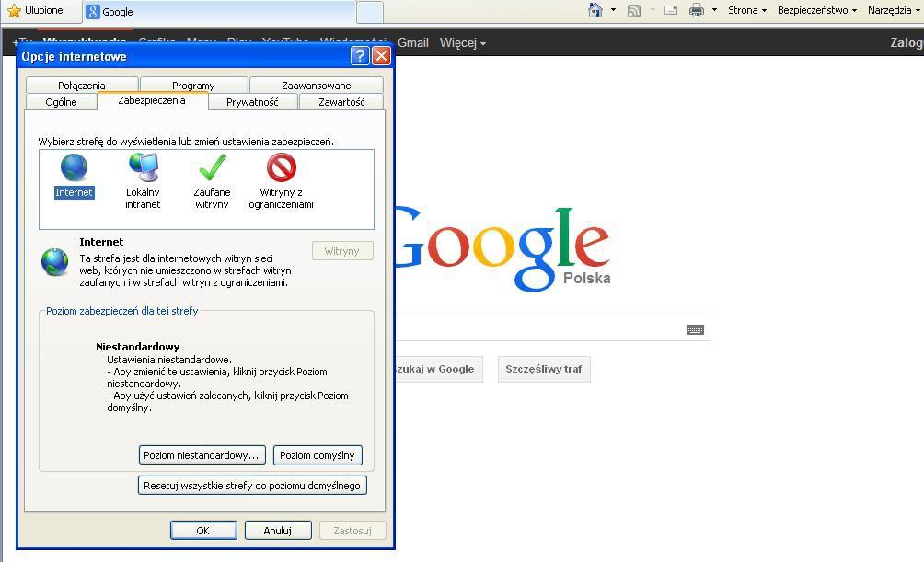Switch to the Prywatność tab
Image resolution: width=924 pixels, height=562 pixels.
pyautogui.click(x=252, y=101)
